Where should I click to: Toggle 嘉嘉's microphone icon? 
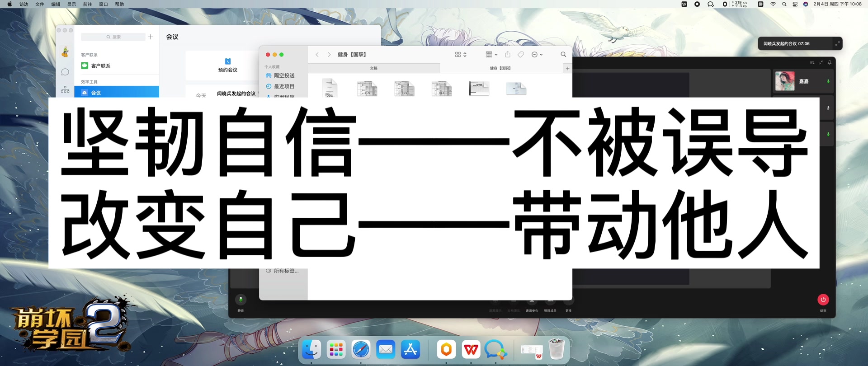pyautogui.click(x=828, y=81)
